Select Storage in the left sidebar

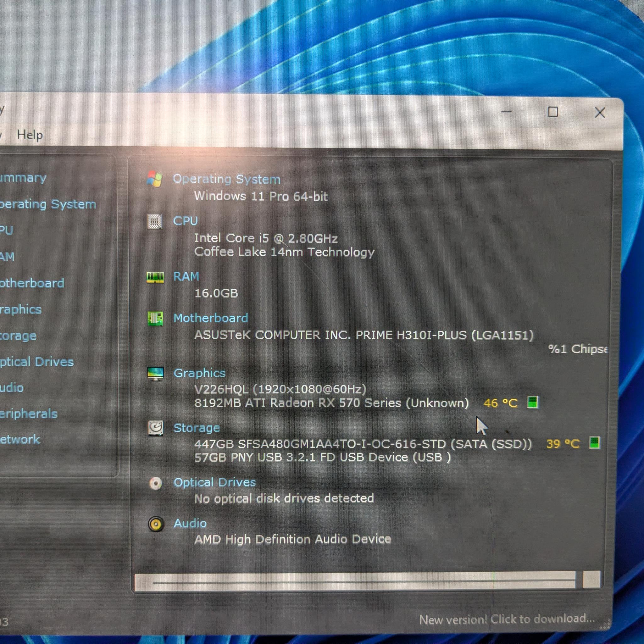[18, 336]
